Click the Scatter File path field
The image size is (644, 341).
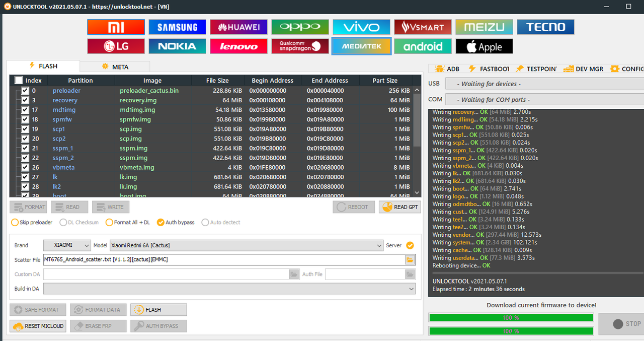coord(224,260)
